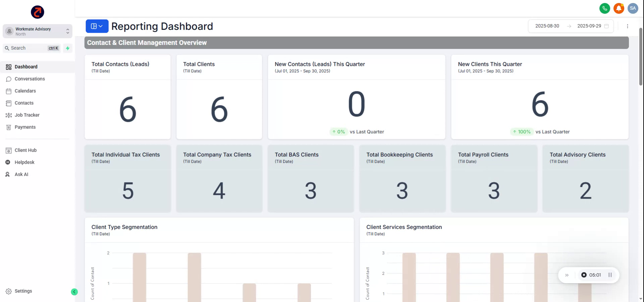644x302 pixels.
Task: Click the SA user avatar
Action: point(633,8)
